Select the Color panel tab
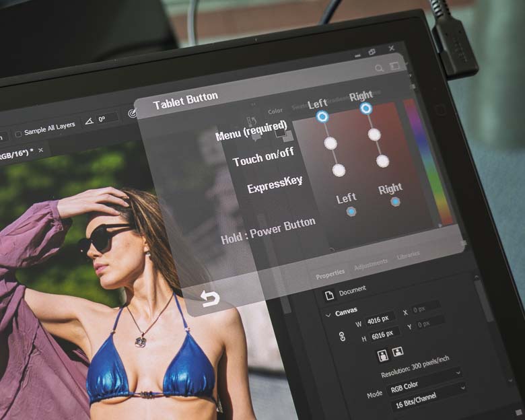The image size is (525, 420). pos(275,111)
